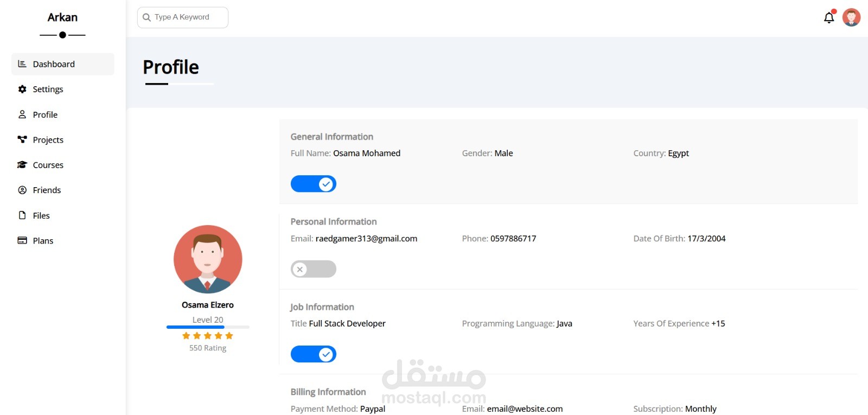Click the Plans credit card icon

(x=22, y=240)
